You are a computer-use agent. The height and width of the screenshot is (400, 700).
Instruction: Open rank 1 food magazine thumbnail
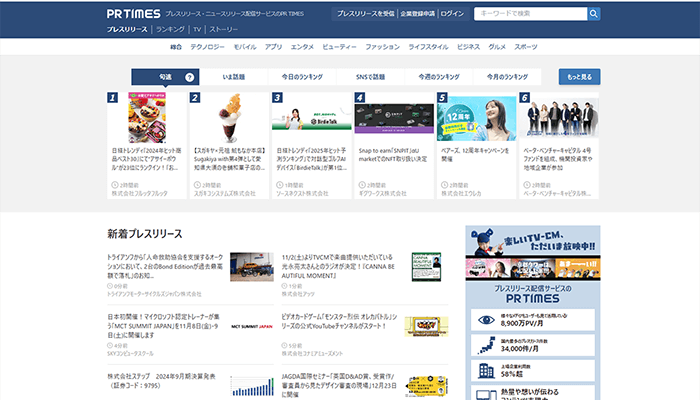tap(147, 117)
